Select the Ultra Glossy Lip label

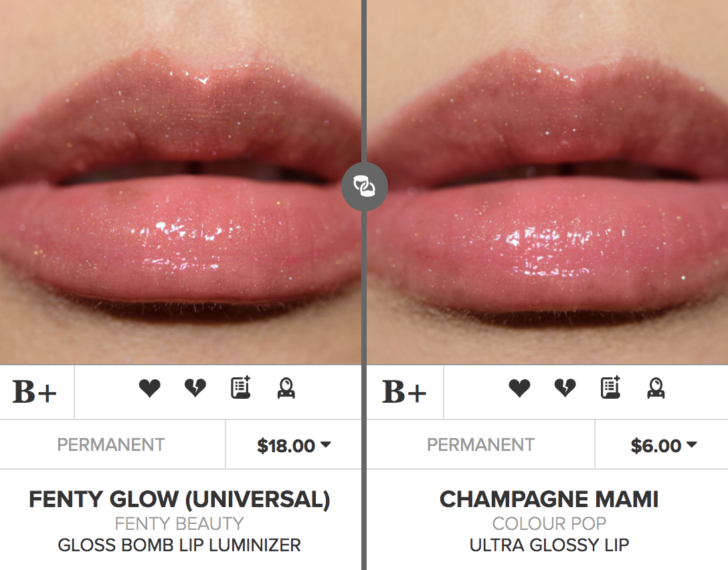coord(549,545)
